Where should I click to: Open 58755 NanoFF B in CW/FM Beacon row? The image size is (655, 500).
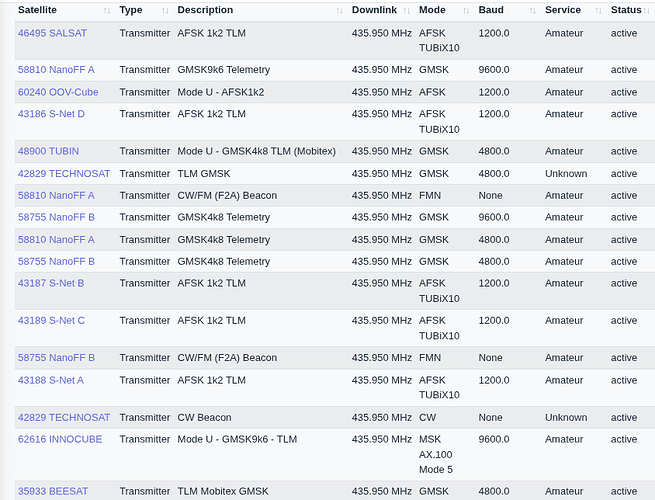point(56,358)
